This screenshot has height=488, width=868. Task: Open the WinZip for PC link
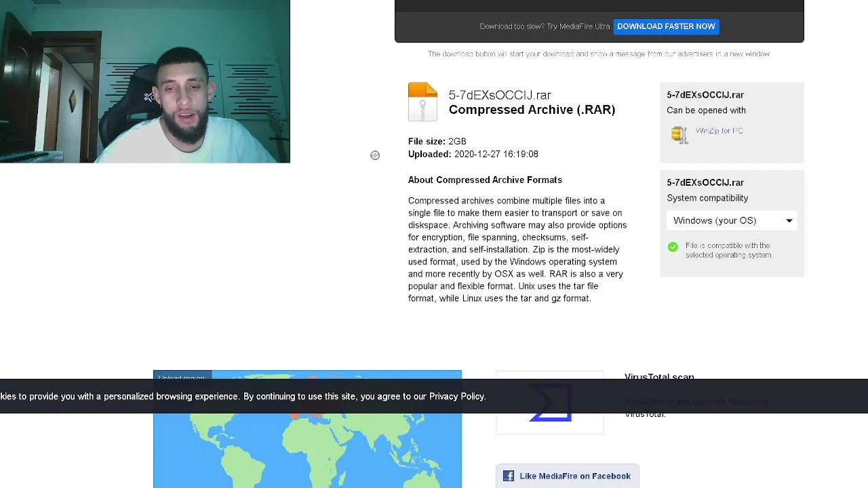719,131
